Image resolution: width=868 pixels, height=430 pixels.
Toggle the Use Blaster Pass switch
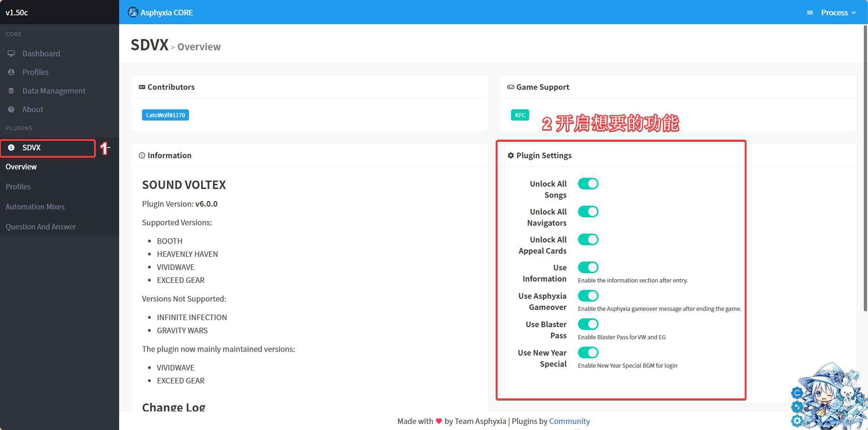(588, 324)
